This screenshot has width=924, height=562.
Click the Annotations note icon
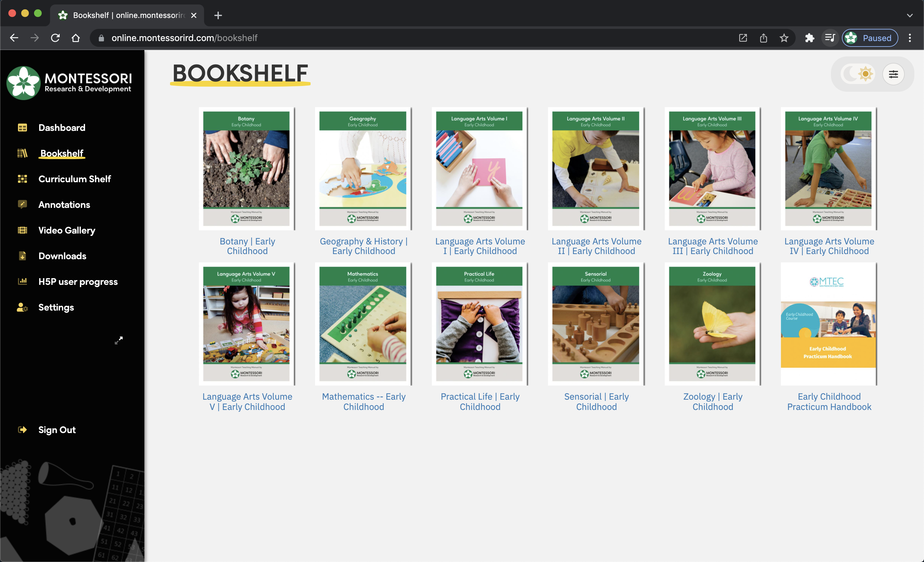22,204
